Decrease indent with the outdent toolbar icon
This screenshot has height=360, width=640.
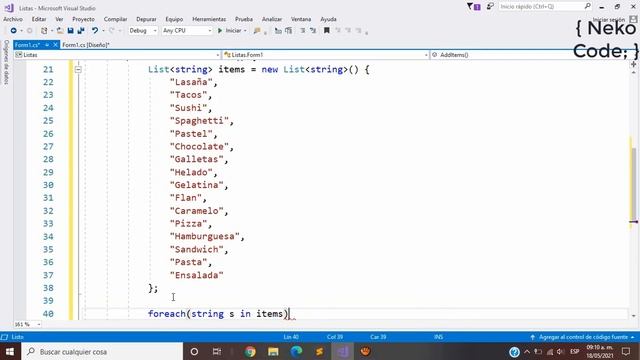point(302,31)
